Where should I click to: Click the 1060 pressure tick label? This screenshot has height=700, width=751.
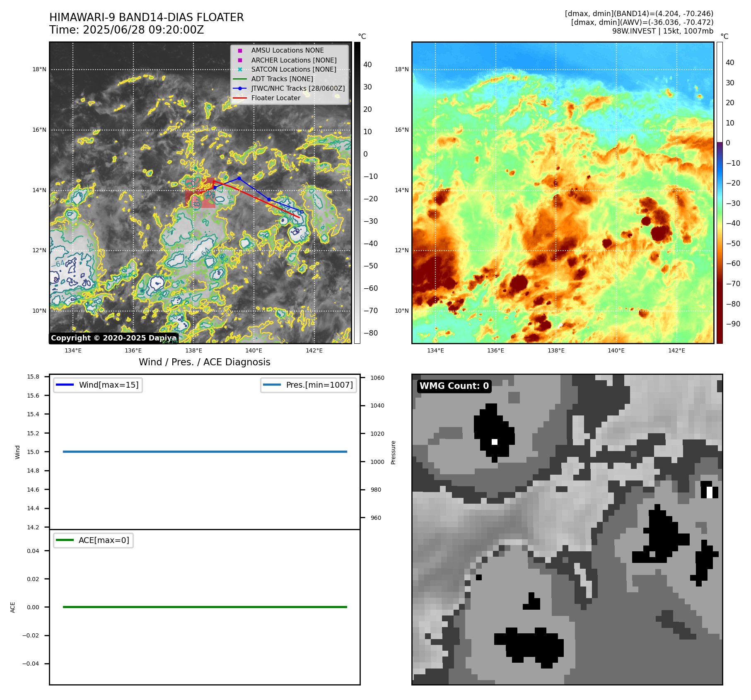point(377,378)
